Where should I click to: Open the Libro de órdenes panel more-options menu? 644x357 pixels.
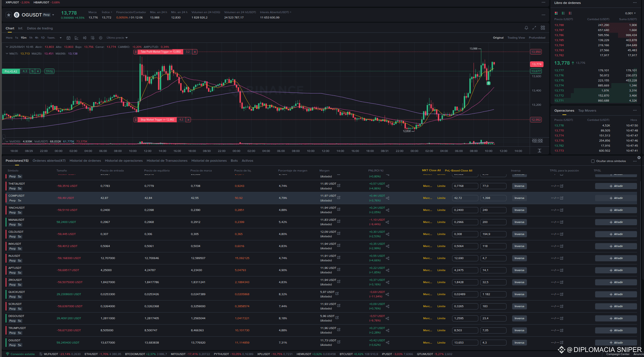coord(635,3)
